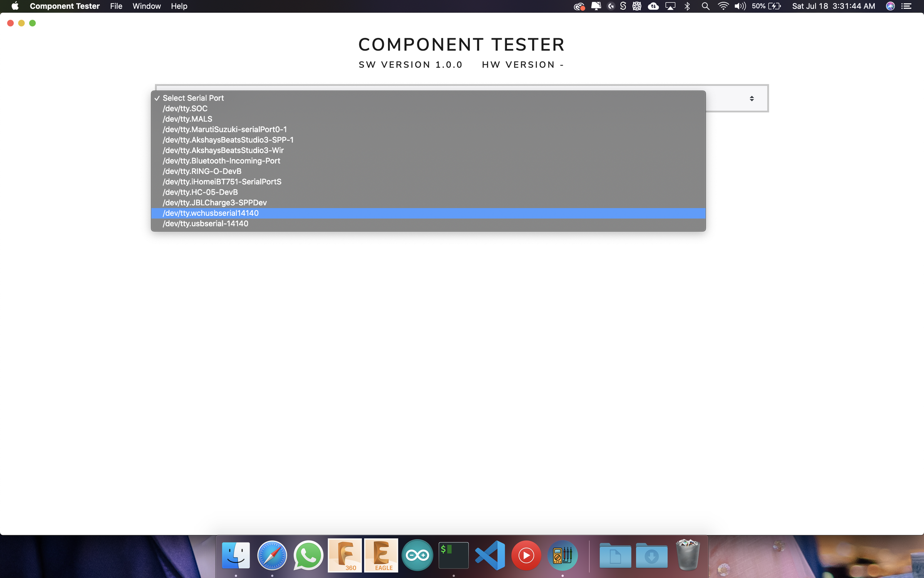Toggle Wi-Fi from the menu bar
Image resolution: width=924 pixels, height=578 pixels.
(x=723, y=6)
